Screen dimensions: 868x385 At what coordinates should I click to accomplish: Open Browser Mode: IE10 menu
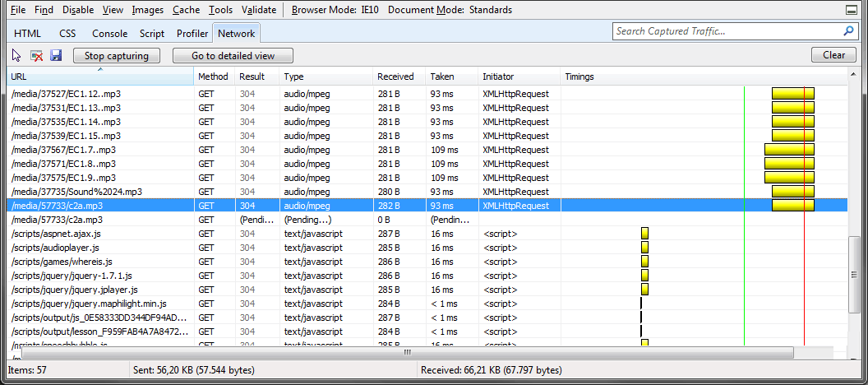point(335,10)
